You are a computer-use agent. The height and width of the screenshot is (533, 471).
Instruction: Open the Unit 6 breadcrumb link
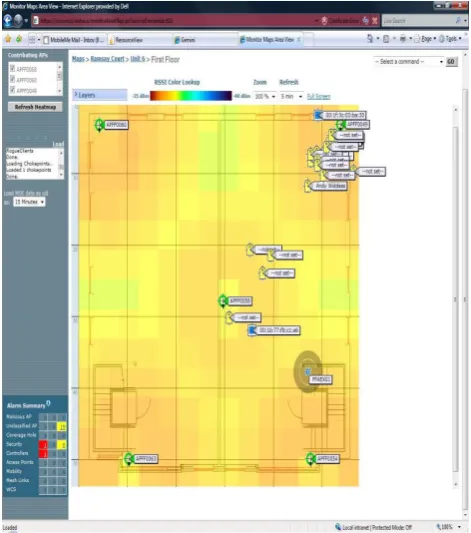click(138, 59)
